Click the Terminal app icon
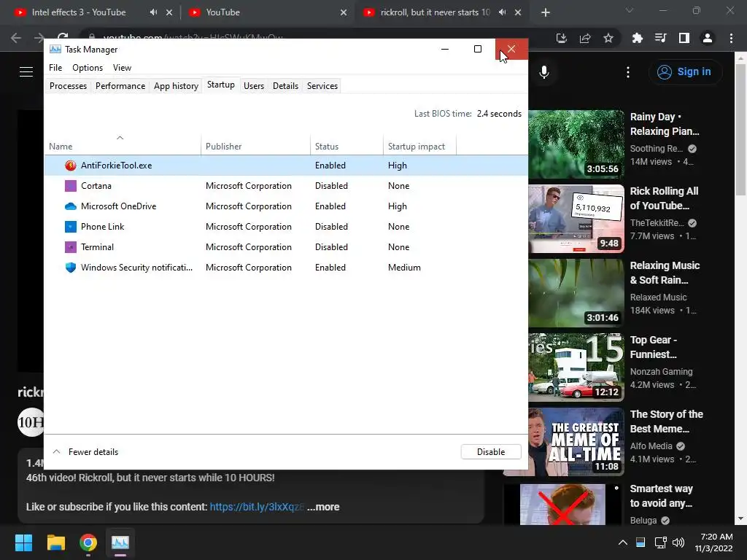The width and height of the screenshot is (747, 560). click(x=71, y=247)
